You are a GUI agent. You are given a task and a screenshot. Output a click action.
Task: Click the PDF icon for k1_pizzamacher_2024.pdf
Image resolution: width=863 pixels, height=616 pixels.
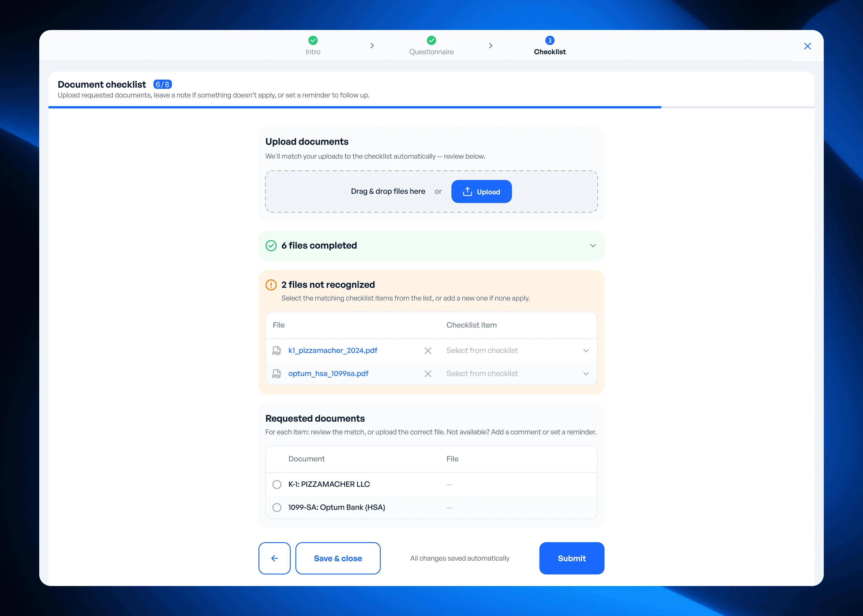pos(277,350)
